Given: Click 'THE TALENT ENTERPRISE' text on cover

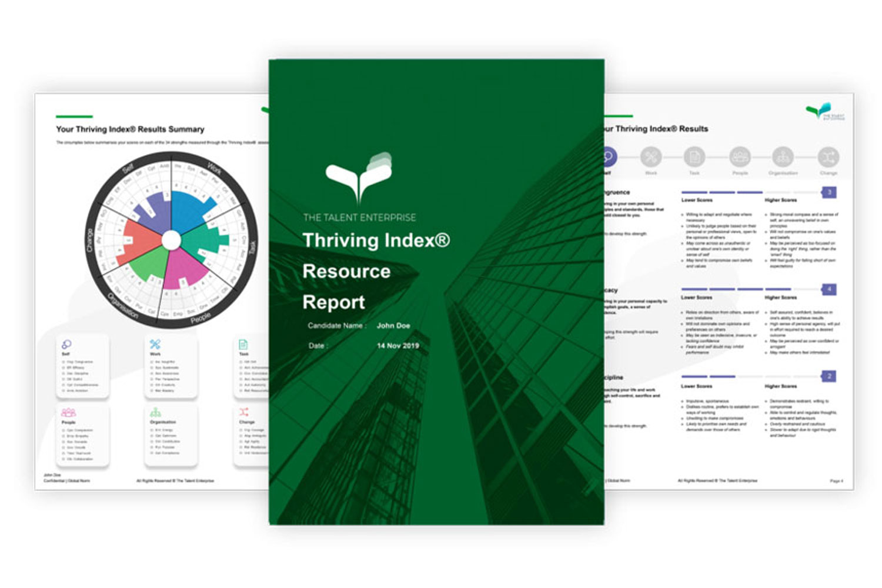Looking at the screenshot, I should click(359, 218).
